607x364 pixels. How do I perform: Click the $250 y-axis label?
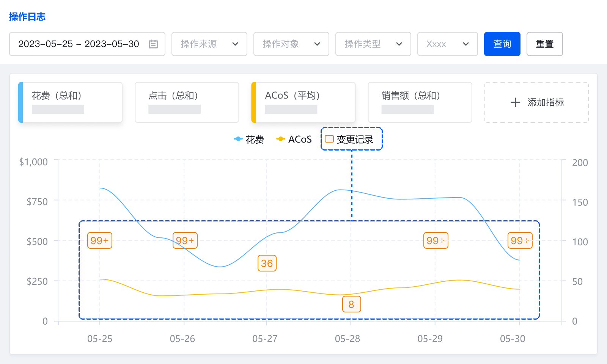pos(37,281)
